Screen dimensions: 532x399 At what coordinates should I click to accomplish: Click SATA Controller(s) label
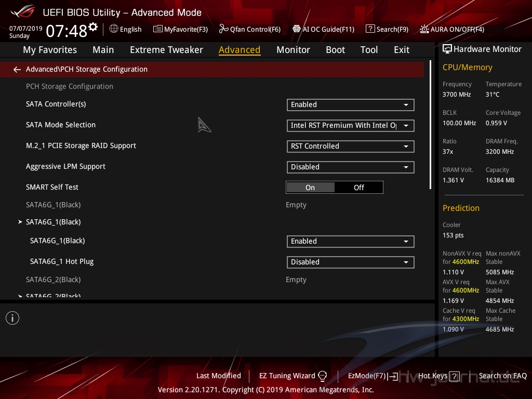click(x=56, y=104)
